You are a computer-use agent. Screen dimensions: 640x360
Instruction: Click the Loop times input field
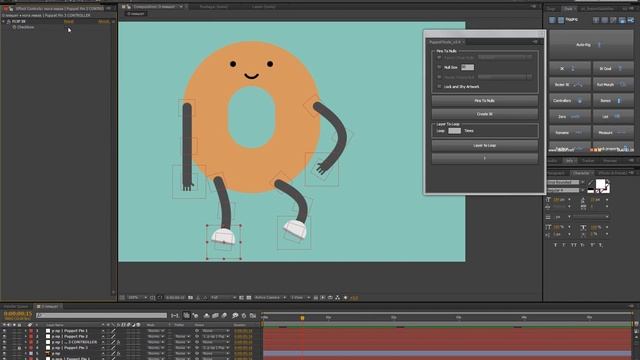click(x=454, y=131)
